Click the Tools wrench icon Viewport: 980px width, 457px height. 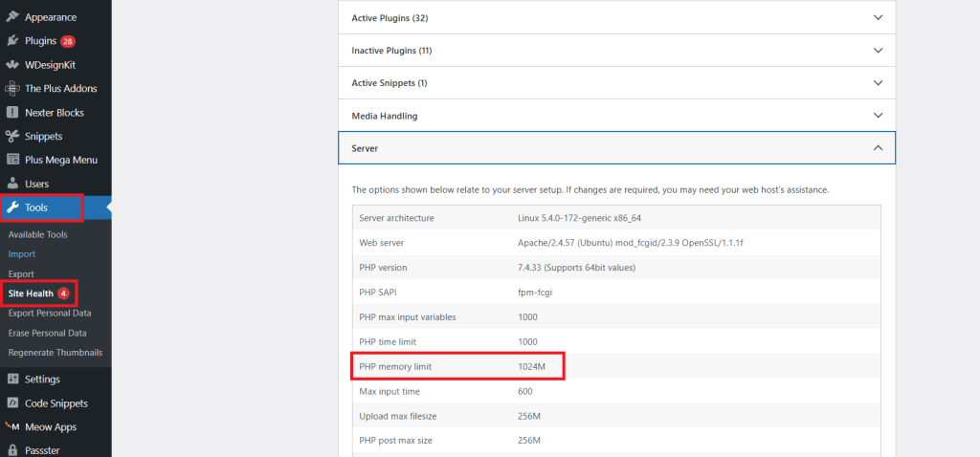tap(11, 207)
